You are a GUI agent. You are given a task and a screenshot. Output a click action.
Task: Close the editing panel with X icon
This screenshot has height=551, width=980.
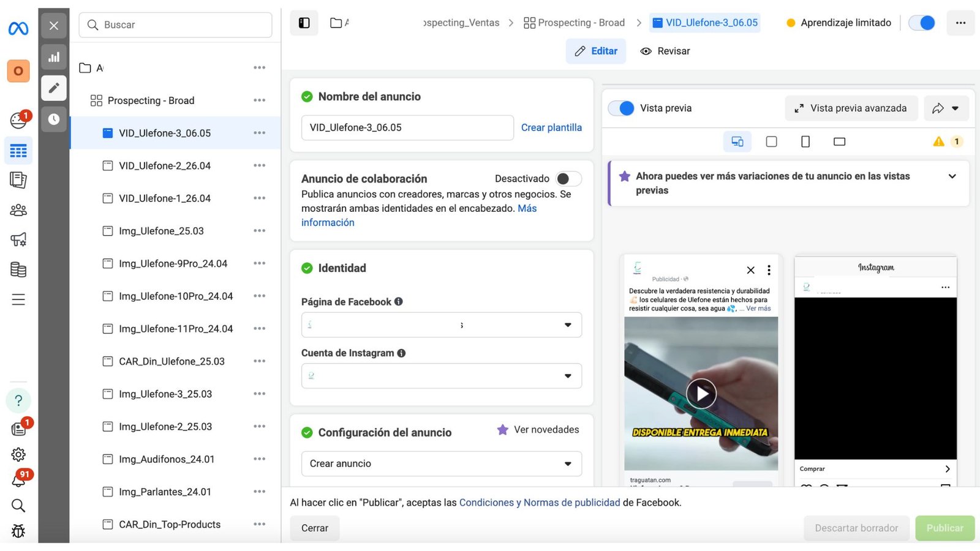[54, 26]
